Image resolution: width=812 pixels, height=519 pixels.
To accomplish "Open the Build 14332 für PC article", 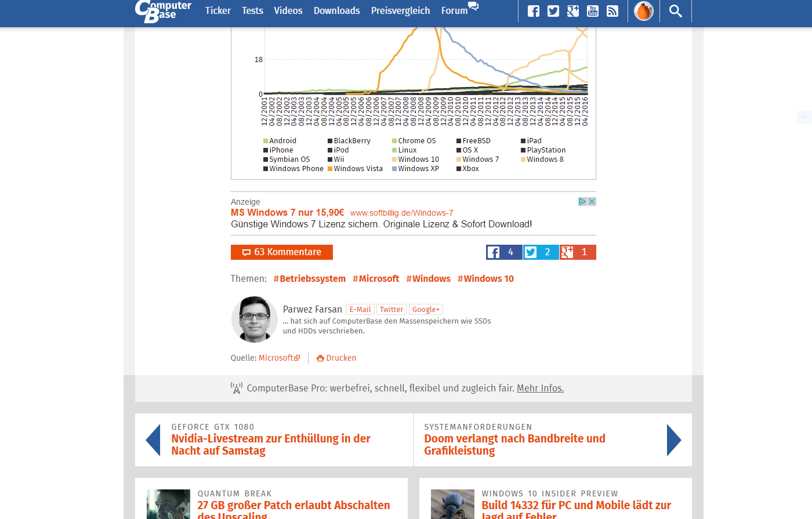I will click(x=577, y=509).
